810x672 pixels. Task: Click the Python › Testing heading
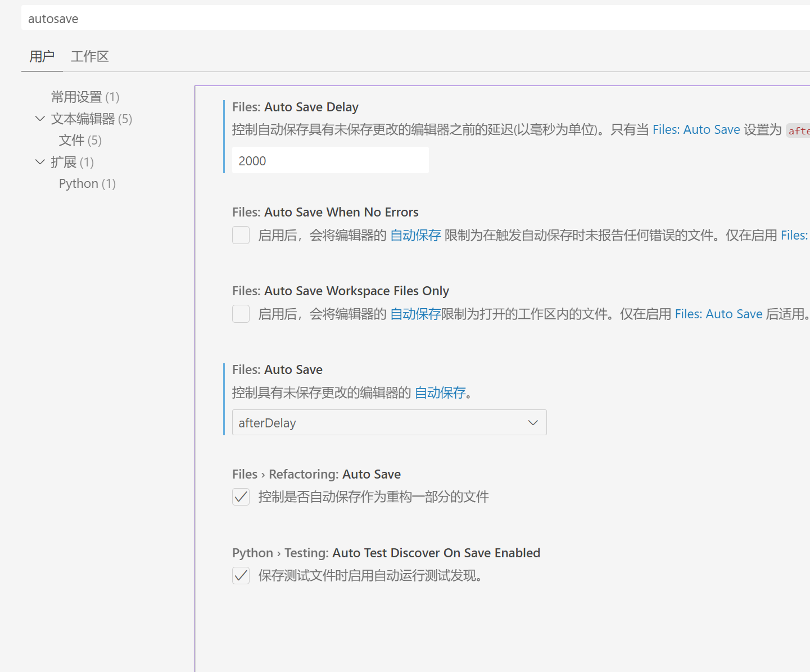click(386, 553)
